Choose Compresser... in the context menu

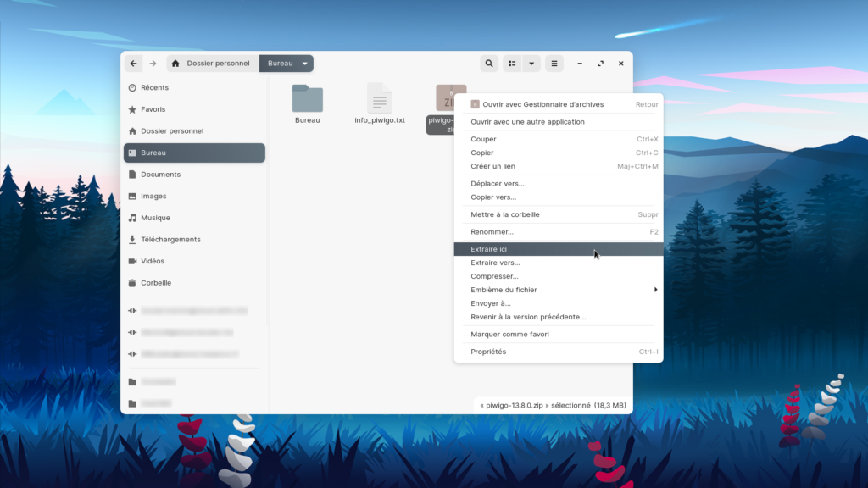click(559, 277)
